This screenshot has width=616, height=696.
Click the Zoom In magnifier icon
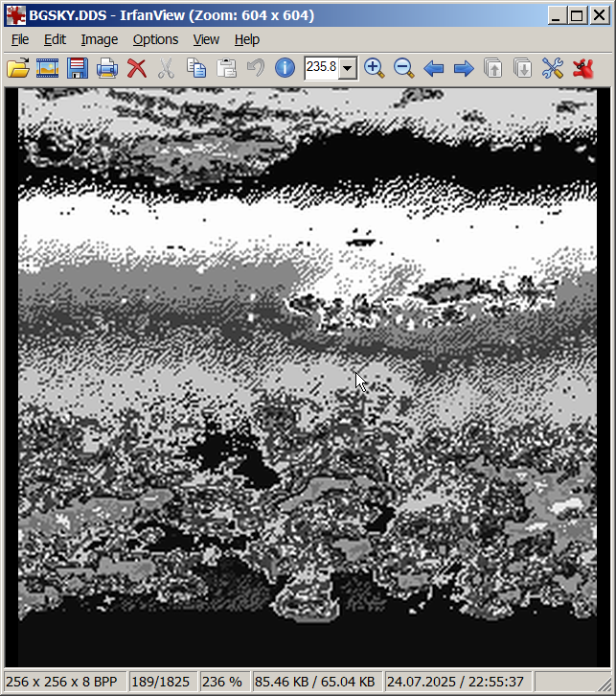[374, 68]
